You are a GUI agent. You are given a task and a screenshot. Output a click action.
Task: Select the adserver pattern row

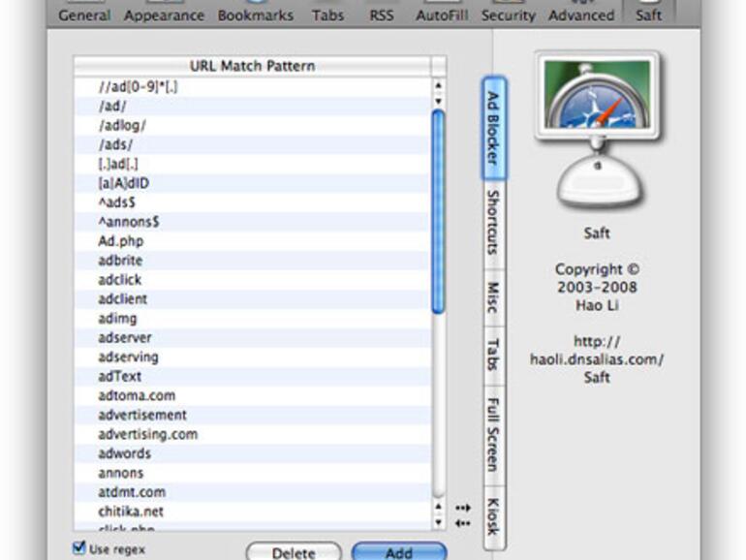[x=253, y=338]
